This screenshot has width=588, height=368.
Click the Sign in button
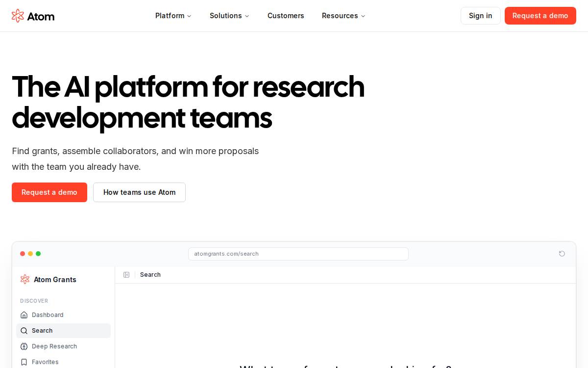[x=480, y=16]
